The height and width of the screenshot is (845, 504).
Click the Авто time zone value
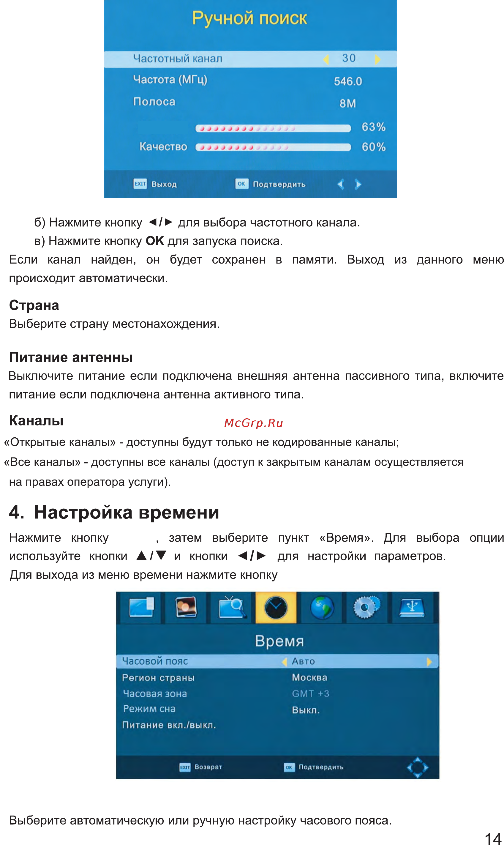303,661
